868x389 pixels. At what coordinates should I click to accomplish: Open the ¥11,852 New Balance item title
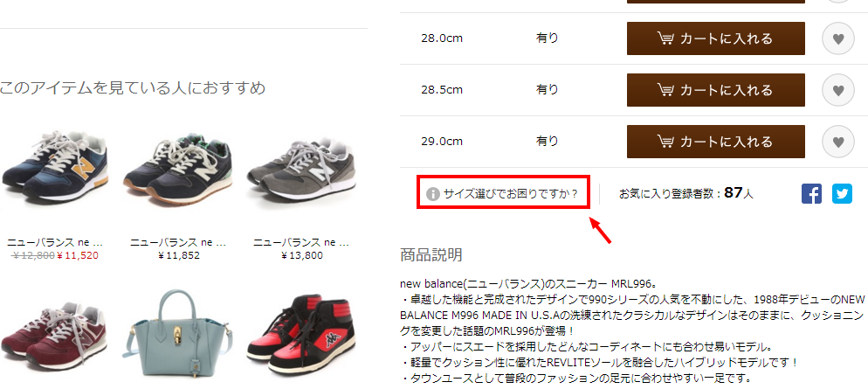178,243
